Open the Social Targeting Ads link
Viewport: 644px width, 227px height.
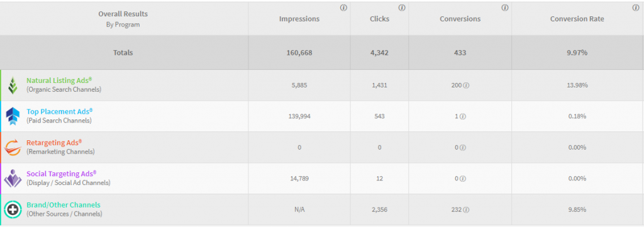pyautogui.click(x=62, y=174)
